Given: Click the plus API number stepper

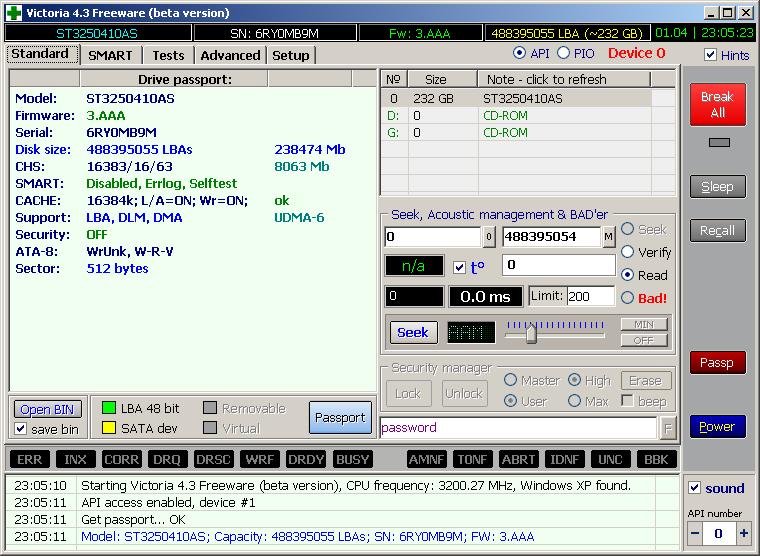Looking at the screenshot, I should (743, 534).
